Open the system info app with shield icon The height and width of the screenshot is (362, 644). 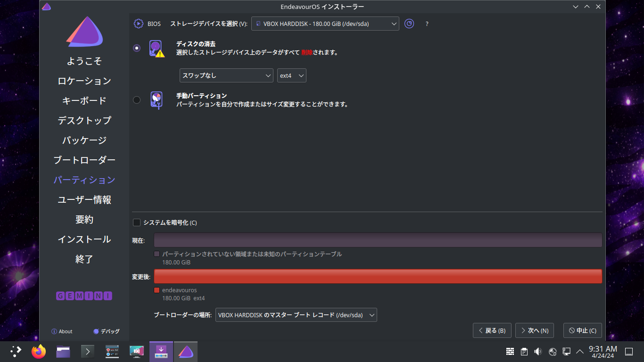pyautogui.click(x=112, y=351)
